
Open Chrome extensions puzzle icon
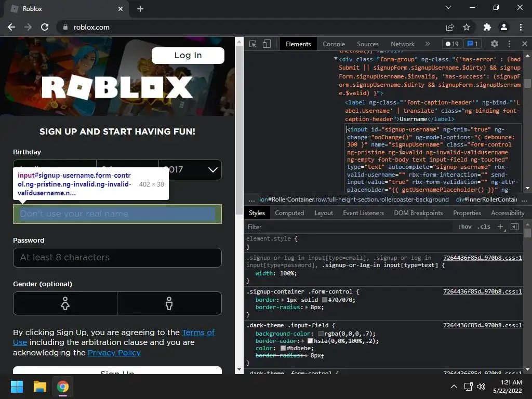coord(487,27)
